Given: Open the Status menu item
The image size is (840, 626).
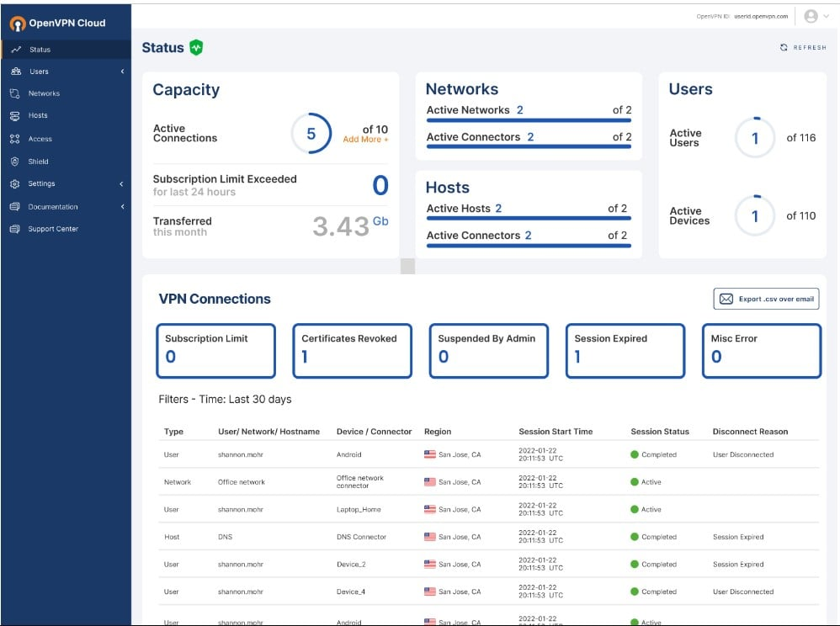Looking at the screenshot, I should point(66,50).
